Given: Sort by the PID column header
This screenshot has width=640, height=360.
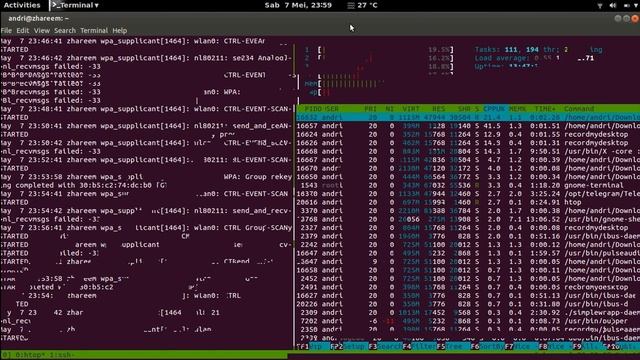Looking at the screenshot, I should (313, 109).
